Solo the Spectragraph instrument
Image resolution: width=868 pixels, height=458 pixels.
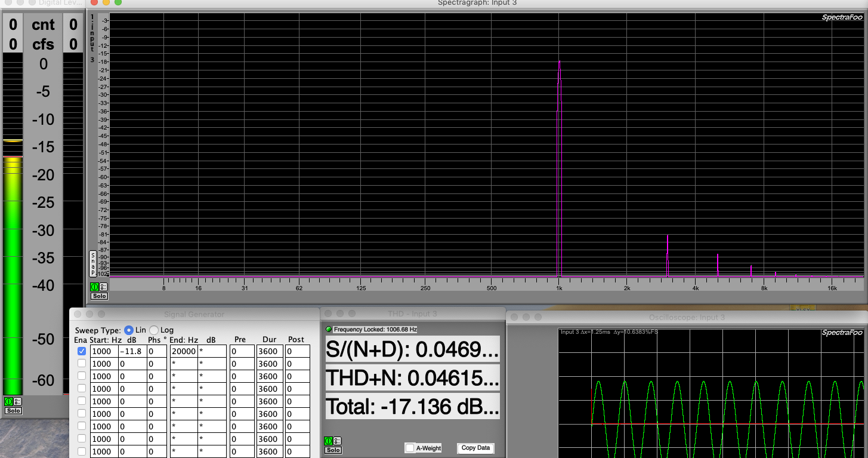[99, 296]
